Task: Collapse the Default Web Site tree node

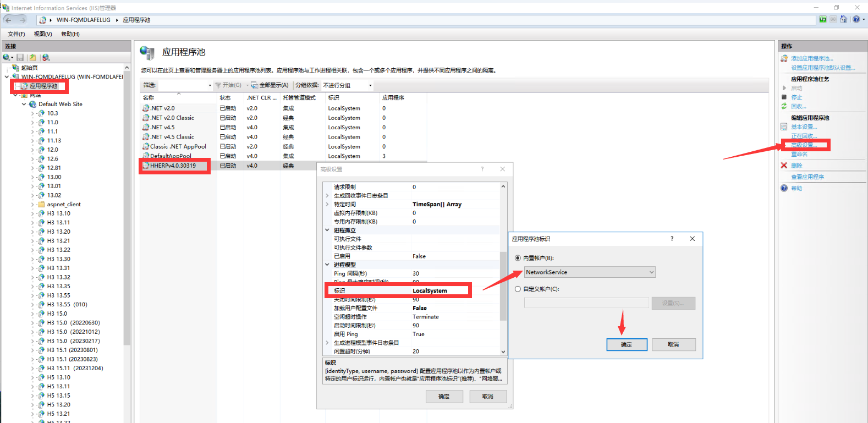Action: (x=24, y=104)
